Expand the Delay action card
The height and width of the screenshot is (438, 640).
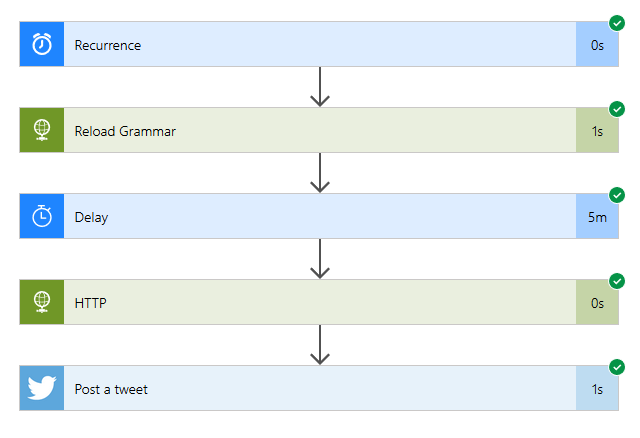(319, 216)
